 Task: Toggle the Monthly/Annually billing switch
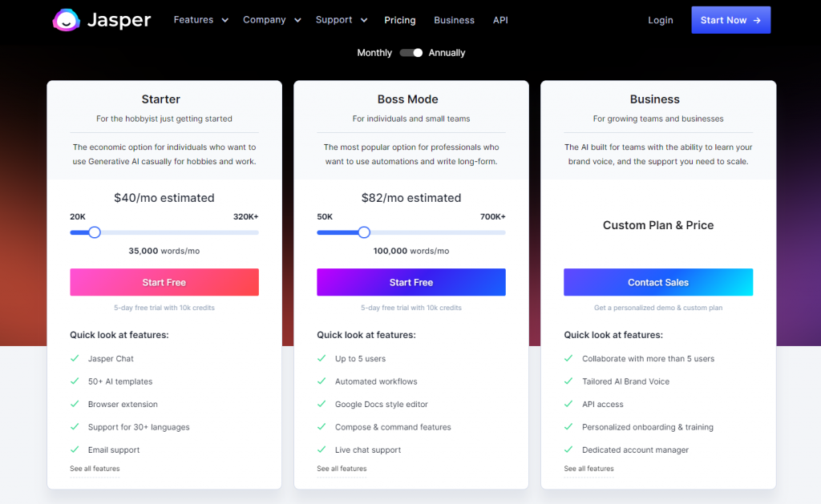[410, 53]
